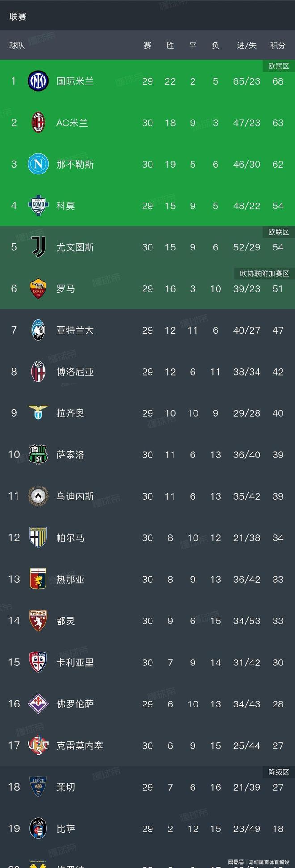Click the Fiorentina club crest
Image resolution: width=295 pixels, height=868 pixels.
38,704
